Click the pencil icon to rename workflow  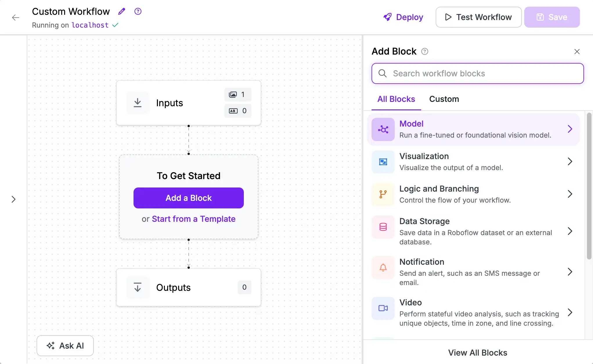[122, 12]
